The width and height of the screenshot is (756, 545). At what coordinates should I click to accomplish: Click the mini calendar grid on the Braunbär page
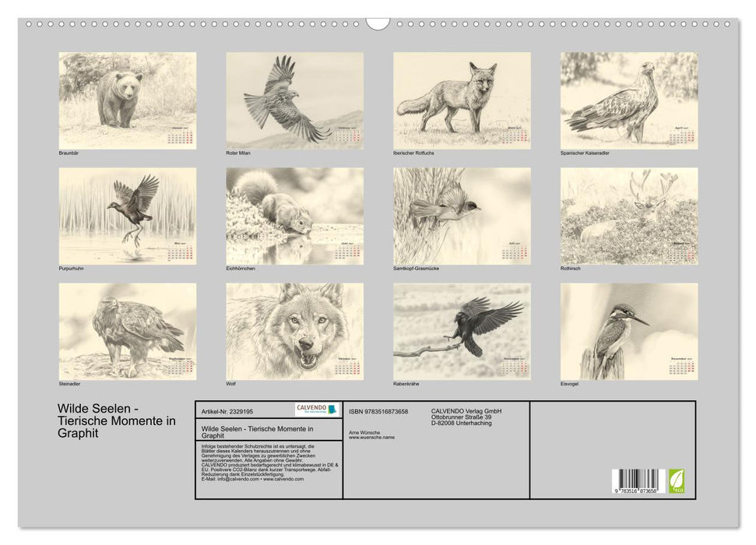click(x=181, y=136)
